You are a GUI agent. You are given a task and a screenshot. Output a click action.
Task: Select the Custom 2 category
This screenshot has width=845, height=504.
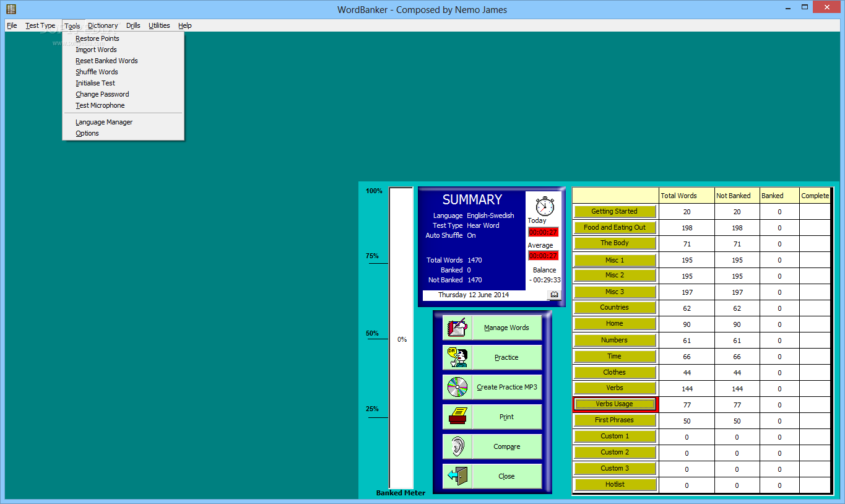coord(615,452)
